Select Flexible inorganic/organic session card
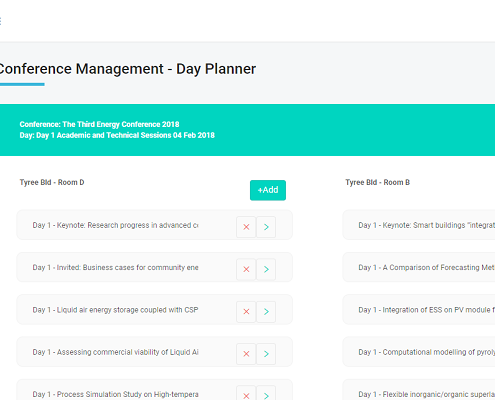 (419, 390)
